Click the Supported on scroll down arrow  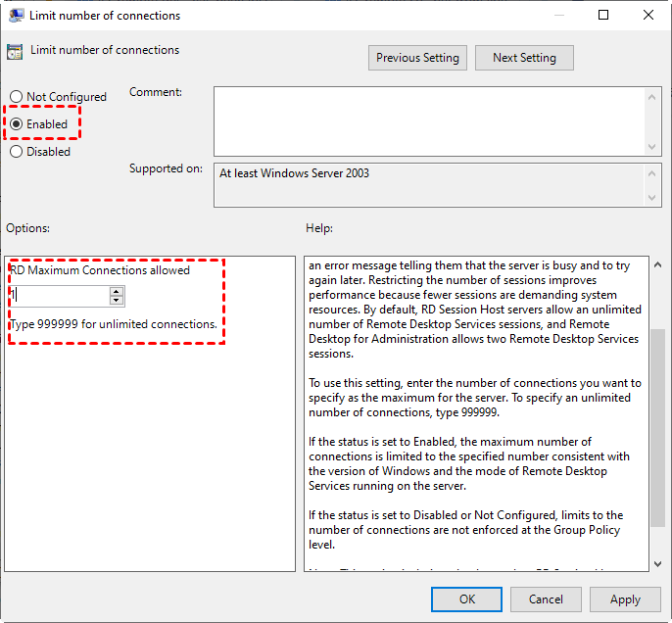click(651, 198)
